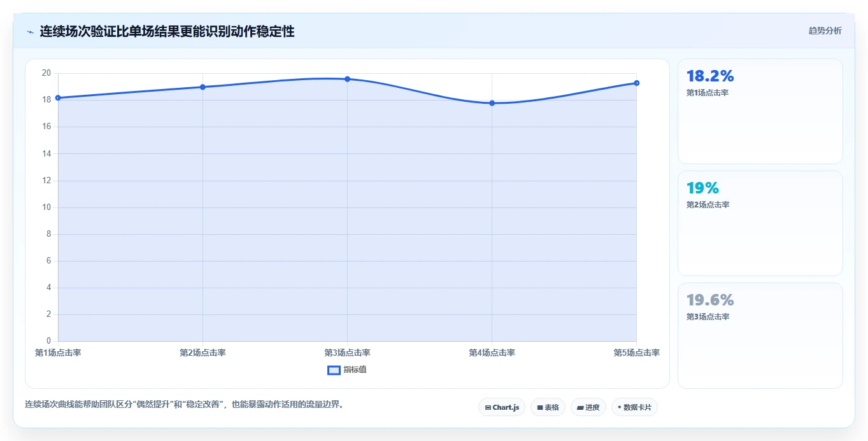The image size is (868, 441).
Task: Click the 19.6% value card
Action: 760,335
